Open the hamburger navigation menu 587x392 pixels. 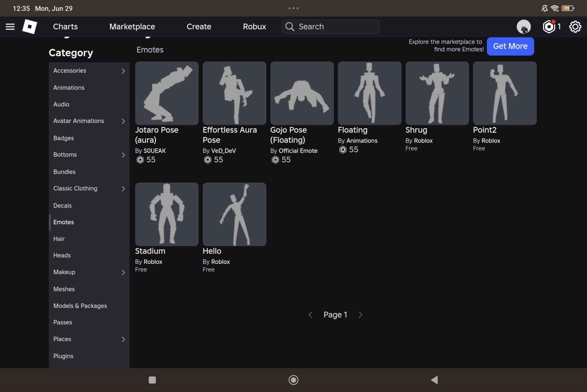point(10,27)
